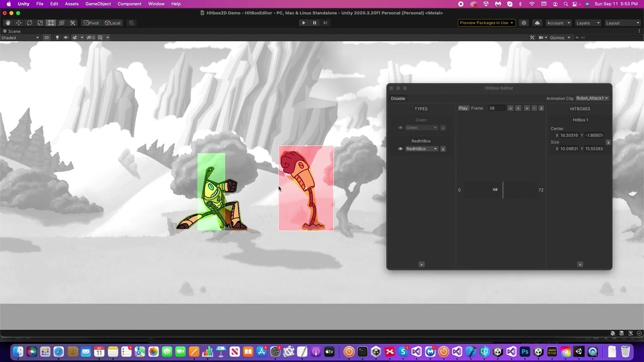Toggle hidden objects visibility counter
Screen dimensions: 644x362
click(x=91, y=38)
